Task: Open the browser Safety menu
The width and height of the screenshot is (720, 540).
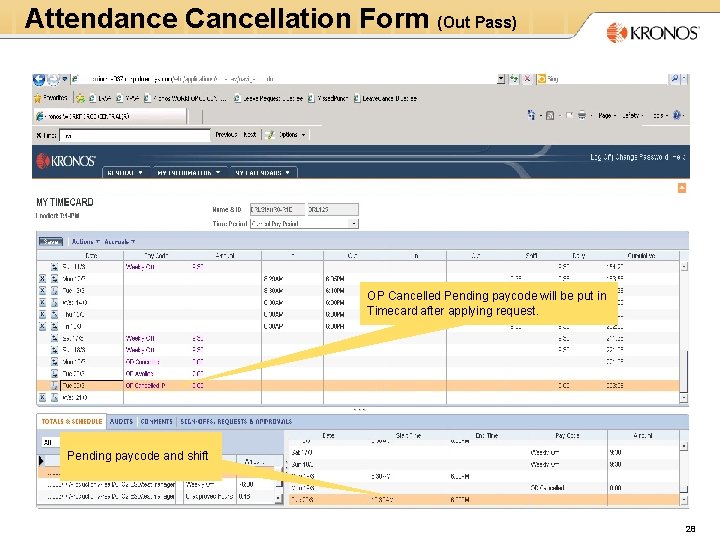Action: (x=633, y=116)
